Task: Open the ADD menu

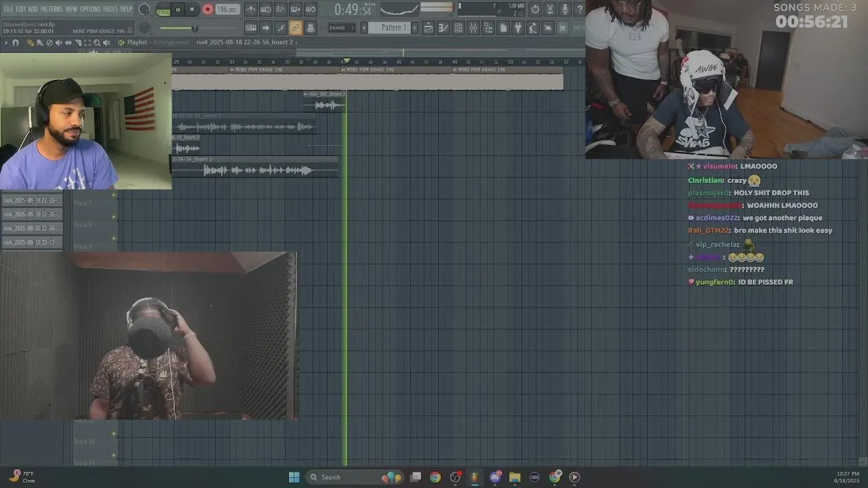Action: [33, 9]
